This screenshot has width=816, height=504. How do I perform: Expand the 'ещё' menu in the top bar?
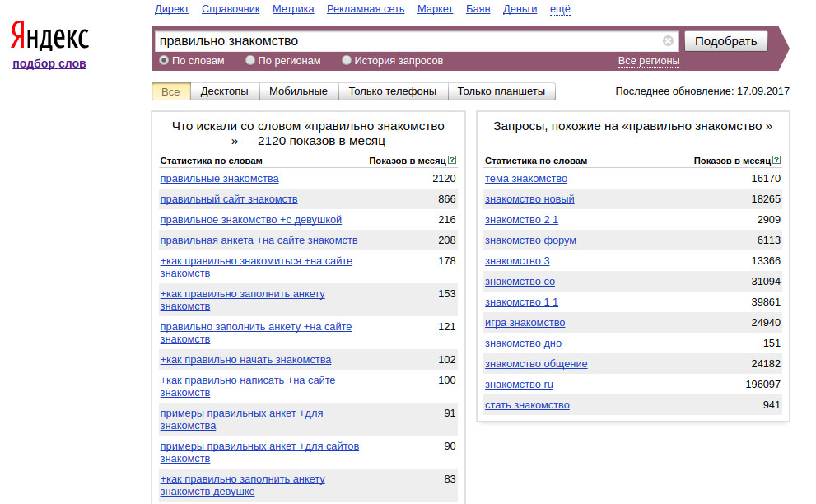point(560,9)
